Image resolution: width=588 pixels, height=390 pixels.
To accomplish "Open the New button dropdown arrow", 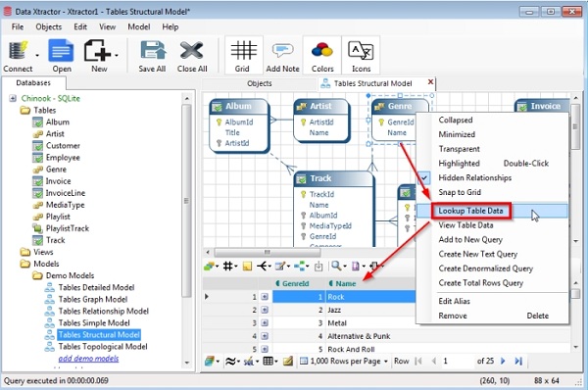I will (x=117, y=56).
